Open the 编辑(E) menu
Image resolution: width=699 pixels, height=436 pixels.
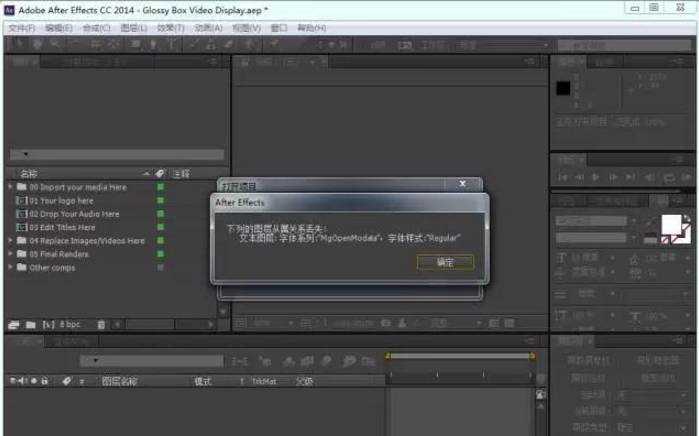coord(58,28)
